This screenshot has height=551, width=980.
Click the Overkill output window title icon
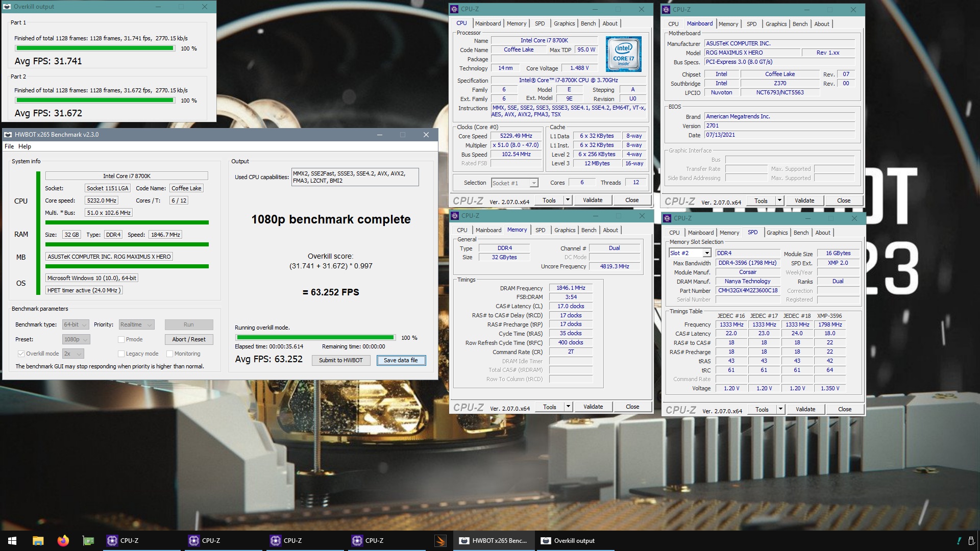tap(7, 7)
